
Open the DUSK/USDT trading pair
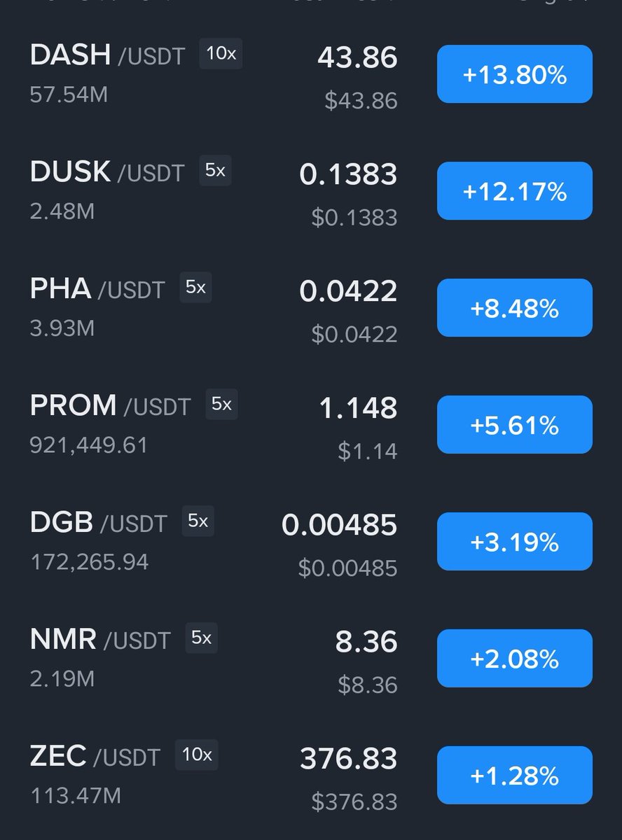[106, 172]
